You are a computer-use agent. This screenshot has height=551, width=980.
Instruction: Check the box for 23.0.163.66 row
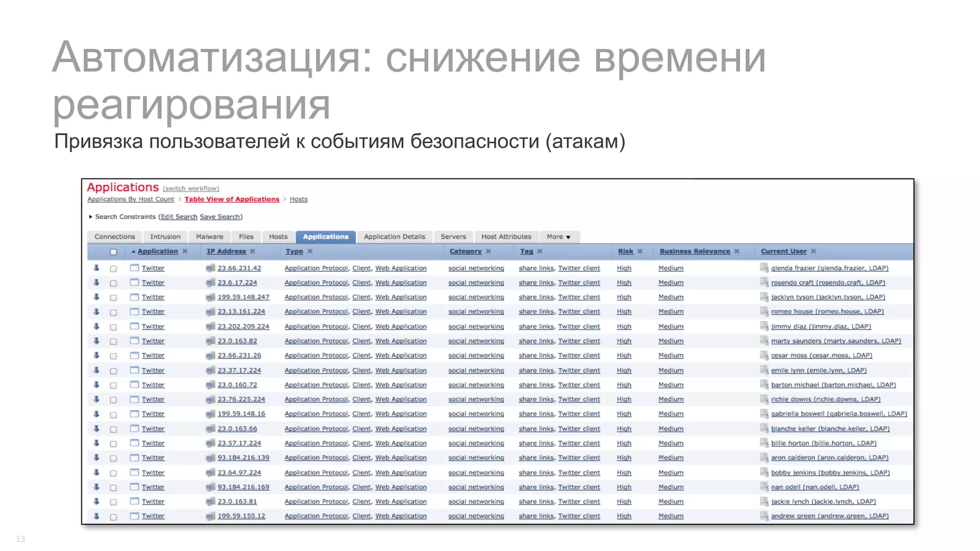[113, 429]
